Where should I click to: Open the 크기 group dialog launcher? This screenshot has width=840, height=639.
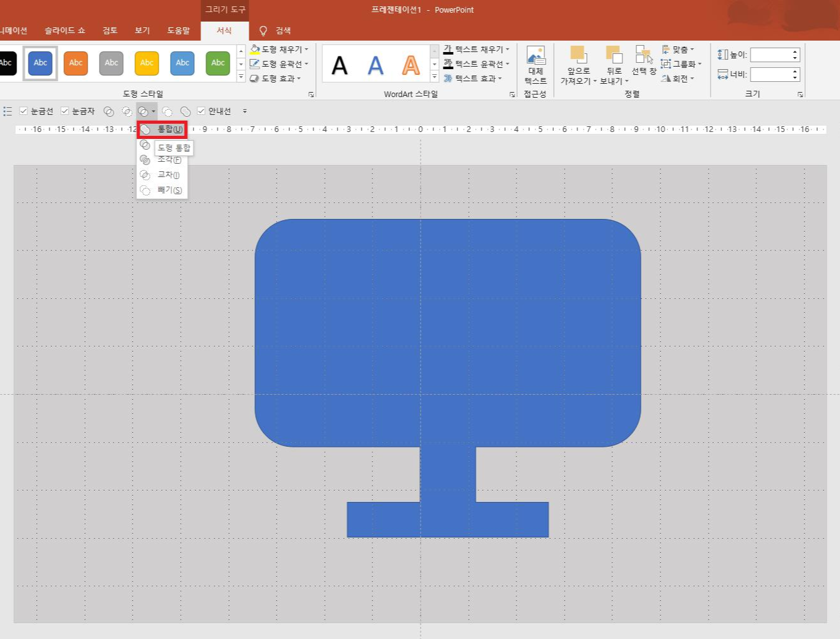pyautogui.click(x=800, y=95)
